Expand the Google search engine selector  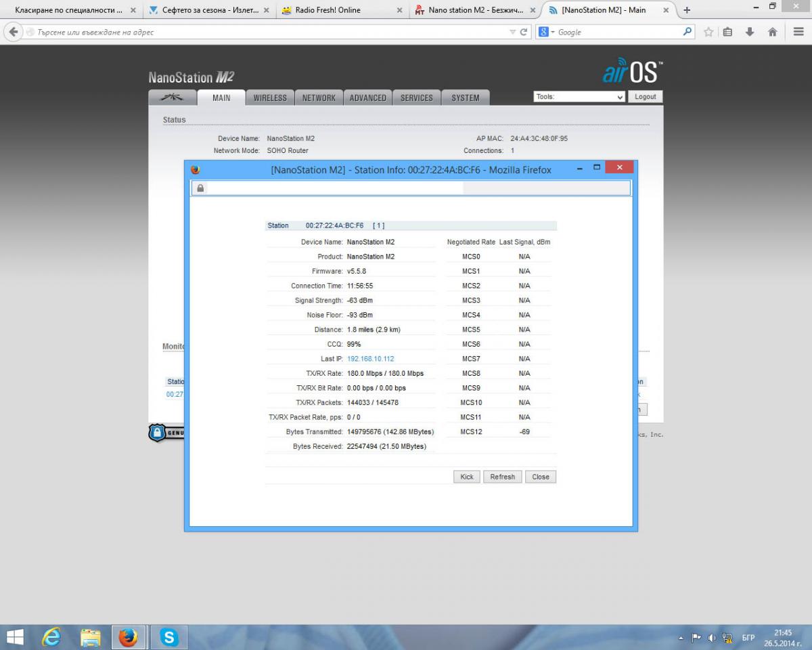coord(545,32)
